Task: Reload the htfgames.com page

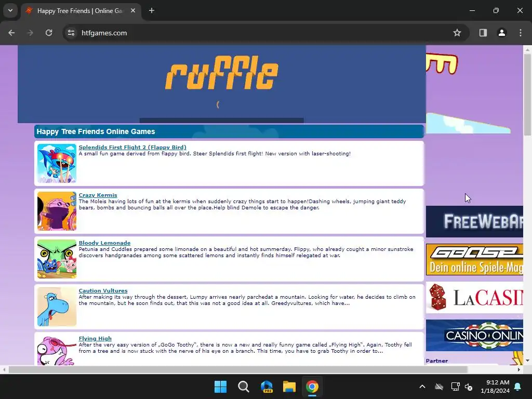Action: (49, 33)
